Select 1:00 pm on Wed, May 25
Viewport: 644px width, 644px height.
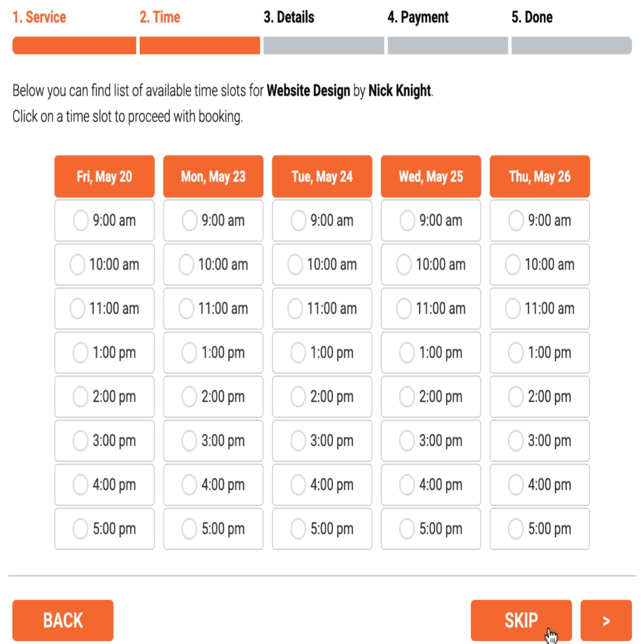(x=431, y=353)
